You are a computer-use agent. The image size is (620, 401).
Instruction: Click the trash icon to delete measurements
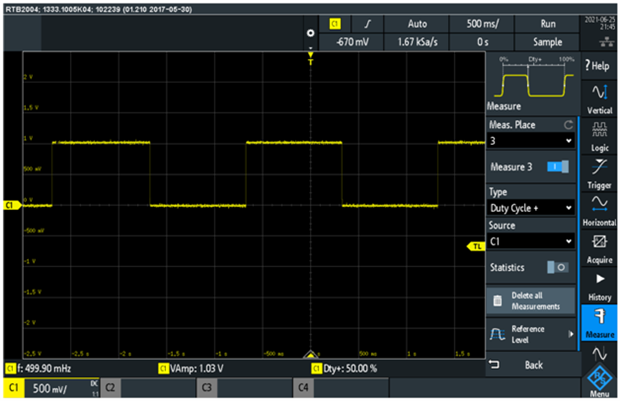tap(497, 301)
